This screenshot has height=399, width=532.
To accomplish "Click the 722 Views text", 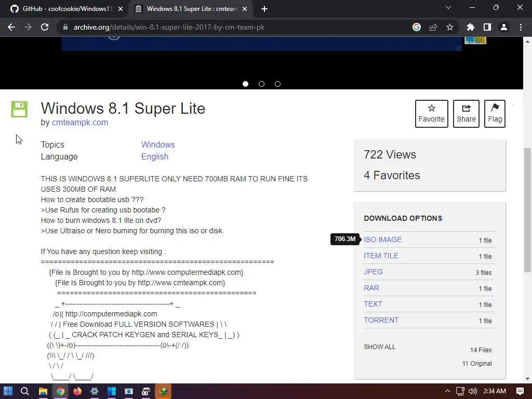I will click(390, 155).
